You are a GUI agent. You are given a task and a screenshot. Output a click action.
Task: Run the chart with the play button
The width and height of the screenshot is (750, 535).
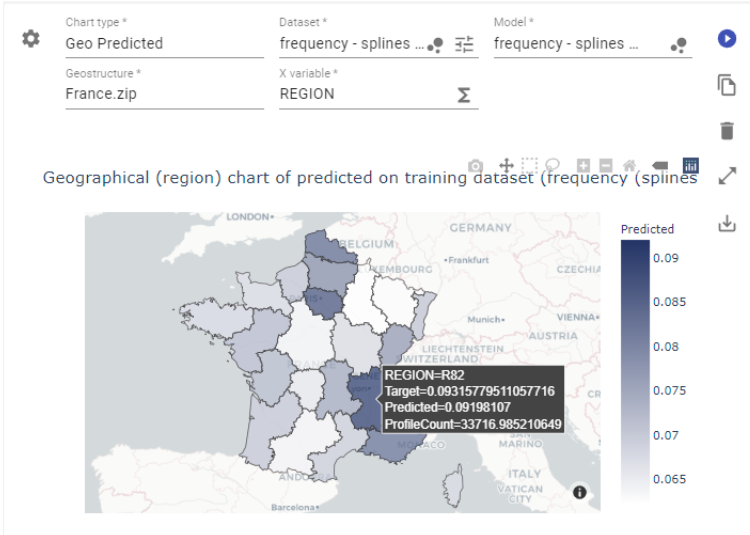click(727, 38)
